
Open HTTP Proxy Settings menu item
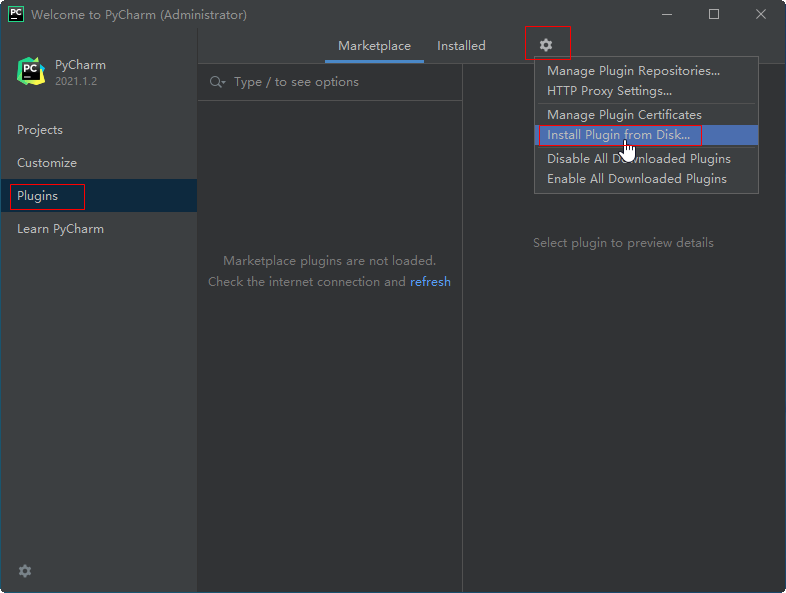[646, 91]
